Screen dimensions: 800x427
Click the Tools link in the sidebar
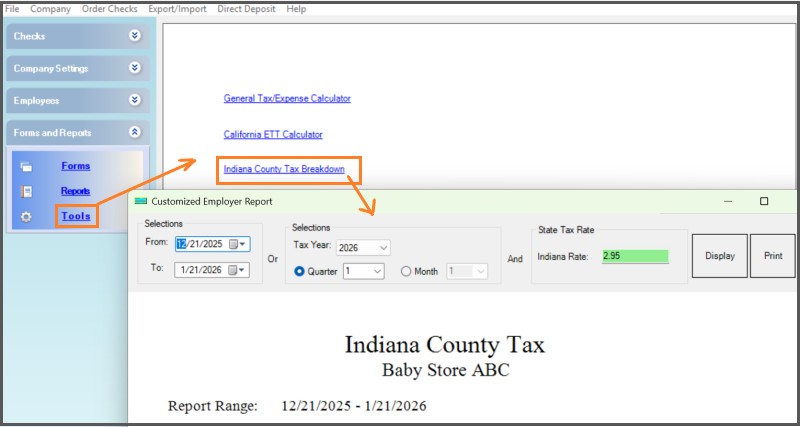coord(76,216)
